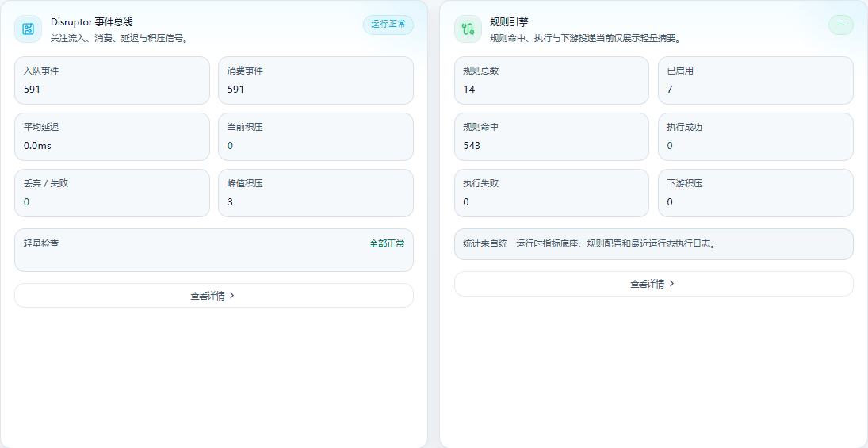Click the 0.0ms latency value
868x448 pixels.
[37, 146]
